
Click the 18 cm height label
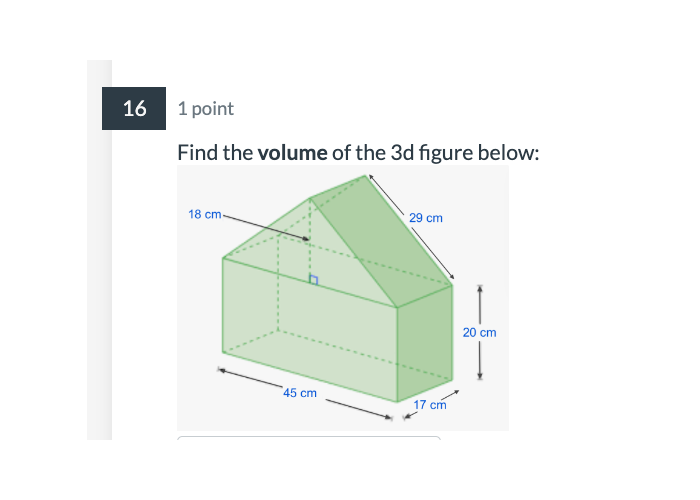pyautogui.click(x=205, y=214)
